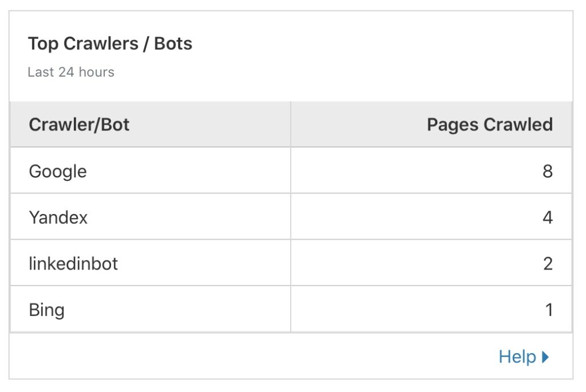Click empty header area right of title
The image size is (586, 392).
(x=381, y=56)
